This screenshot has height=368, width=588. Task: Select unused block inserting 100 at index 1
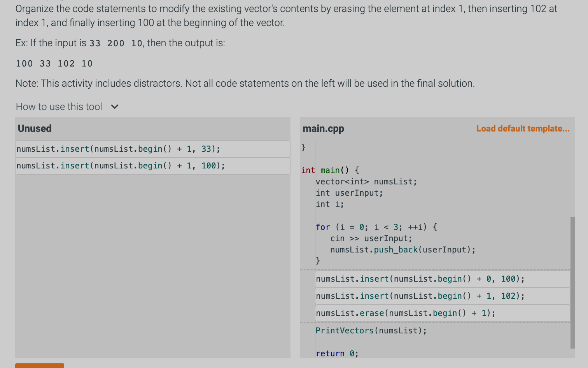click(153, 166)
